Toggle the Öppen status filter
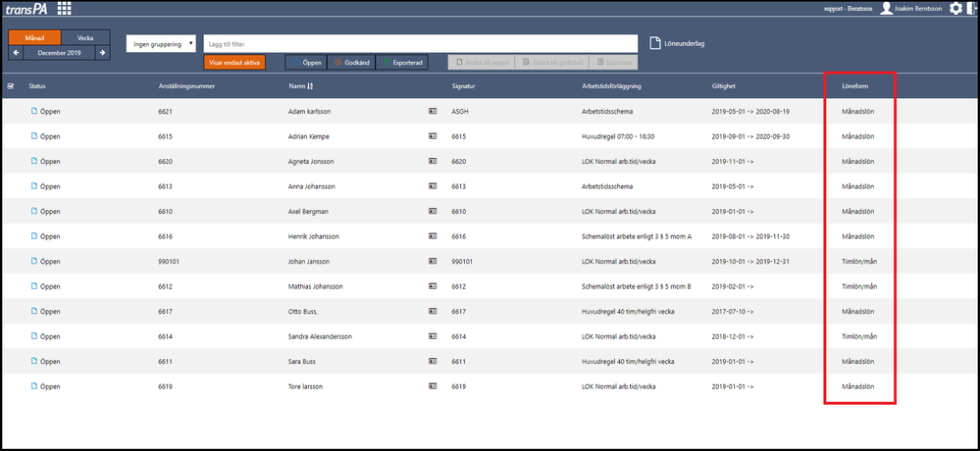 point(306,63)
